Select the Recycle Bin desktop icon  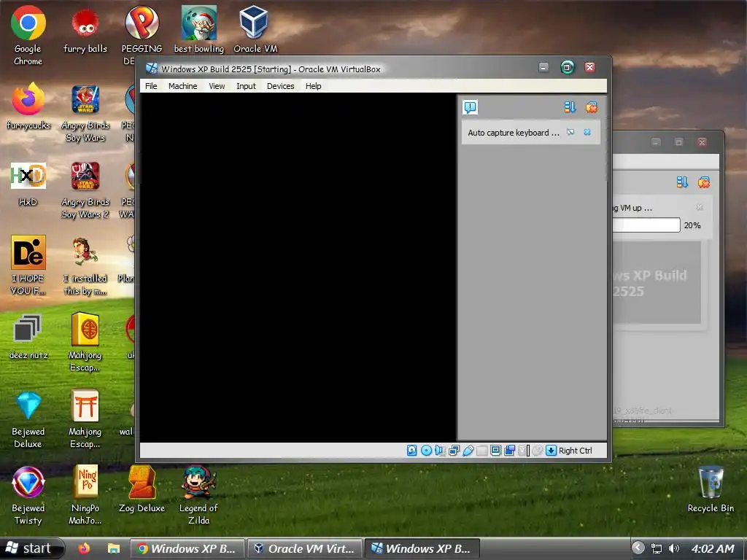coord(711,489)
